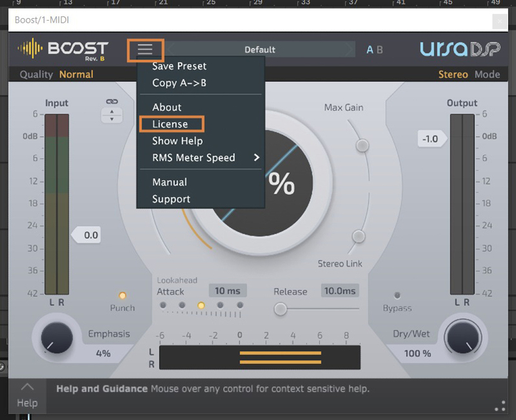This screenshot has width=516, height=420.
Task: Toggle the Bypass button
Action: coord(397,295)
